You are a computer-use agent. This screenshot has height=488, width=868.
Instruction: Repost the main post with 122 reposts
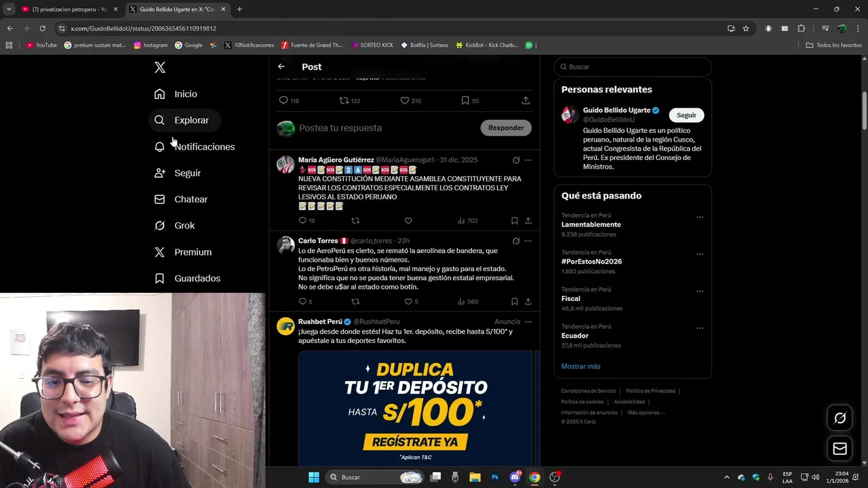coord(349,100)
